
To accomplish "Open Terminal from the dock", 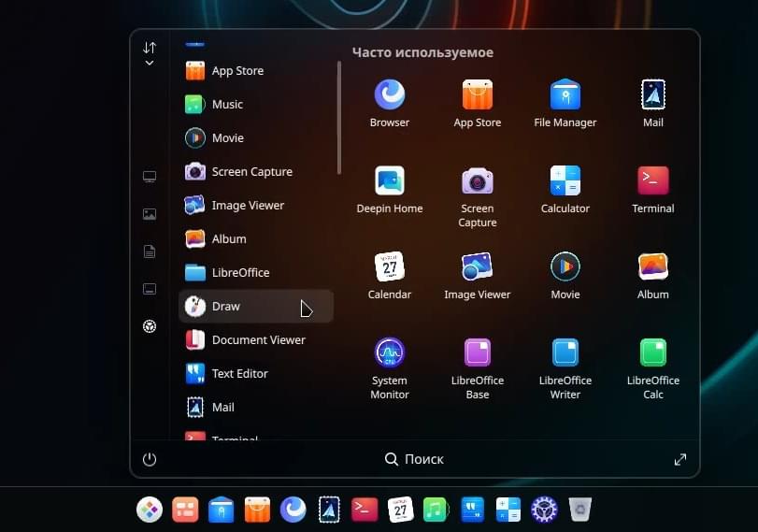I will pyautogui.click(x=365, y=510).
